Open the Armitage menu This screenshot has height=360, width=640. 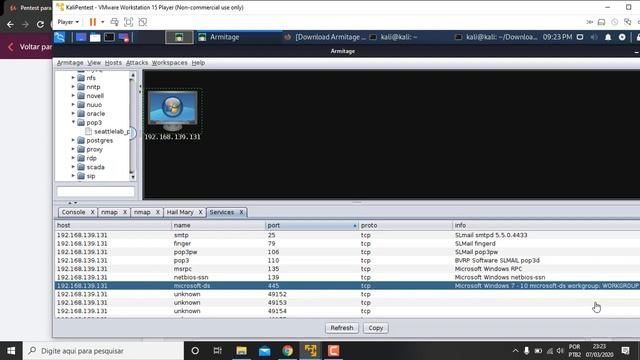click(x=70, y=63)
